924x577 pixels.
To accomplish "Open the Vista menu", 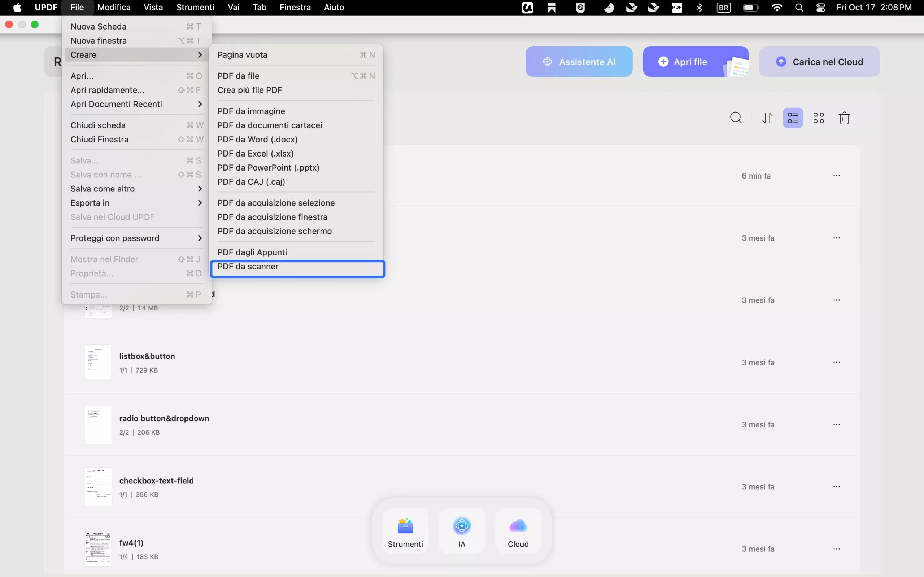I will coord(153,7).
